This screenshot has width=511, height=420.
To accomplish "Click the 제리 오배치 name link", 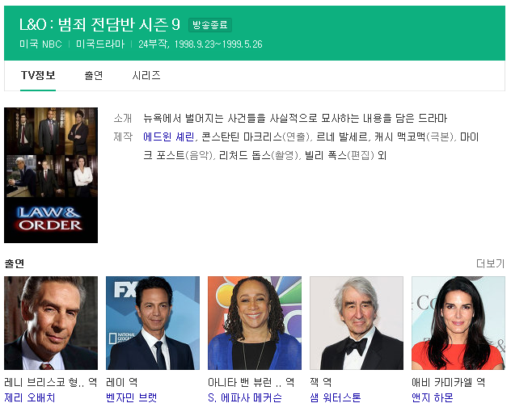I will tap(30, 398).
